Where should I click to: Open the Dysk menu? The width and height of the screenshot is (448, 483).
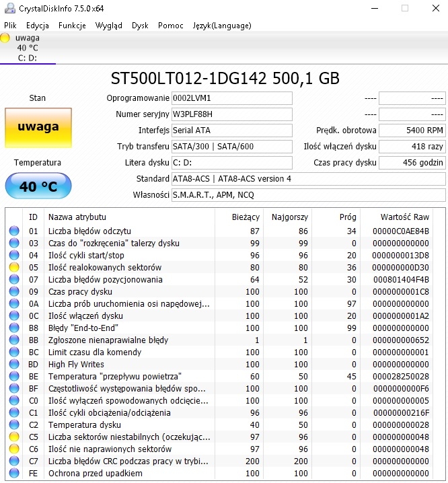pyautogui.click(x=140, y=26)
